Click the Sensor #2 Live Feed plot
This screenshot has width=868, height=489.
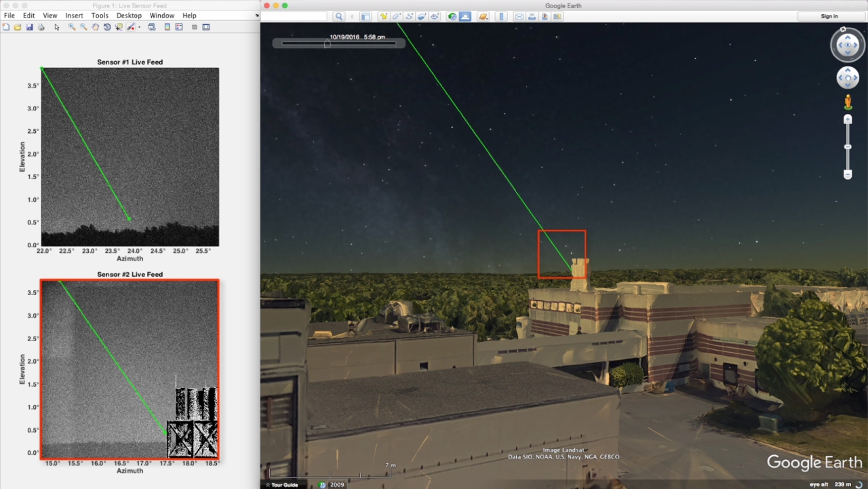coord(130,370)
